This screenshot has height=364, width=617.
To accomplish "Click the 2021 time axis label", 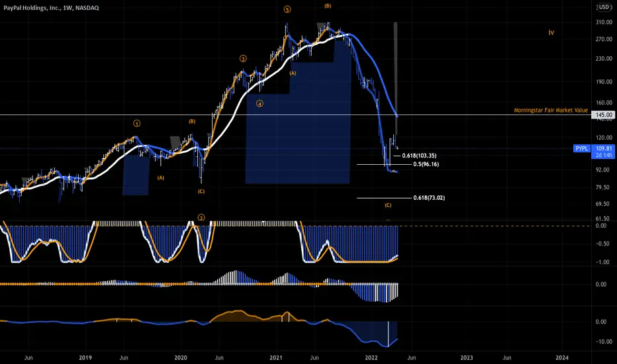I will (x=276, y=357).
